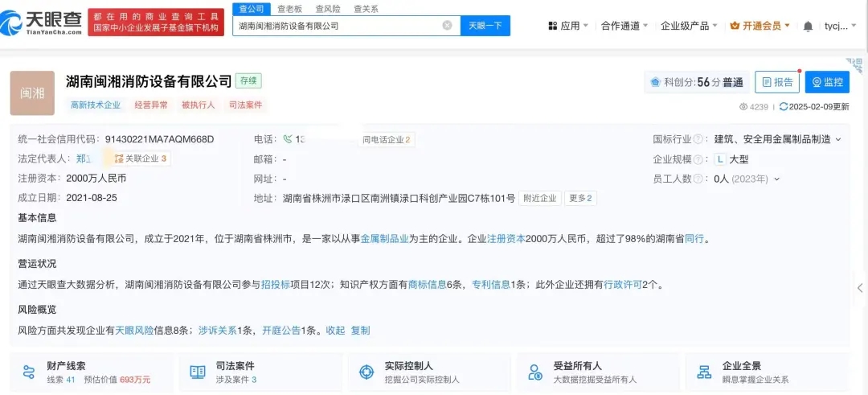This screenshot has height=395, width=868.
Task: Expand the 员工人数 year chevron
Action: 776,179
